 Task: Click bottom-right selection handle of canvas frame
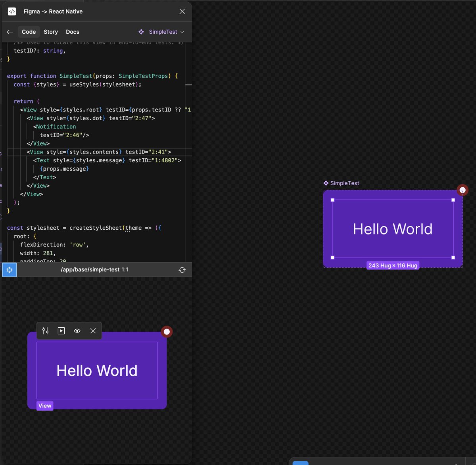(453, 257)
